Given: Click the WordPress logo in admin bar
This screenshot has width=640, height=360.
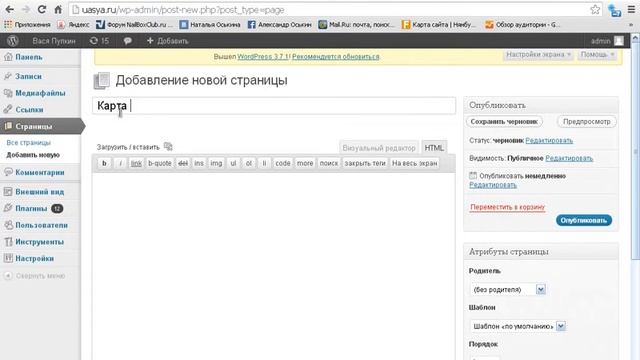Looking at the screenshot, I should [x=13, y=41].
